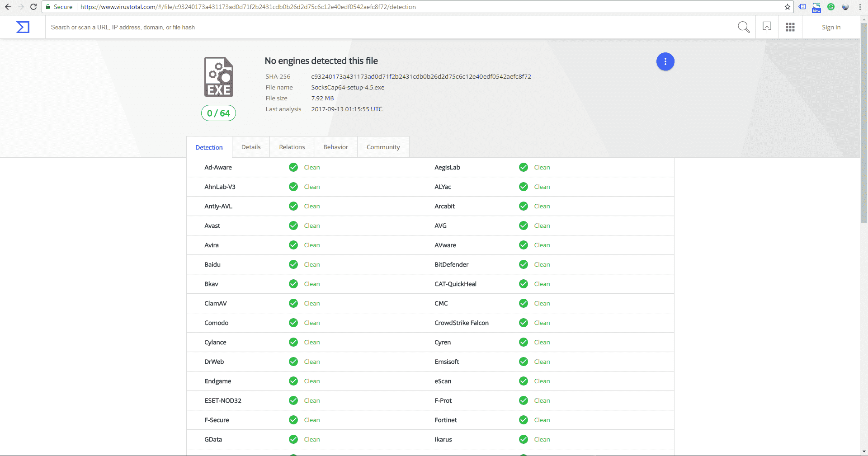Image resolution: width=868 pixels, height=456 pixels.
Task: Open the VirusTotal apps grid icon
Action: click(790, 27)
